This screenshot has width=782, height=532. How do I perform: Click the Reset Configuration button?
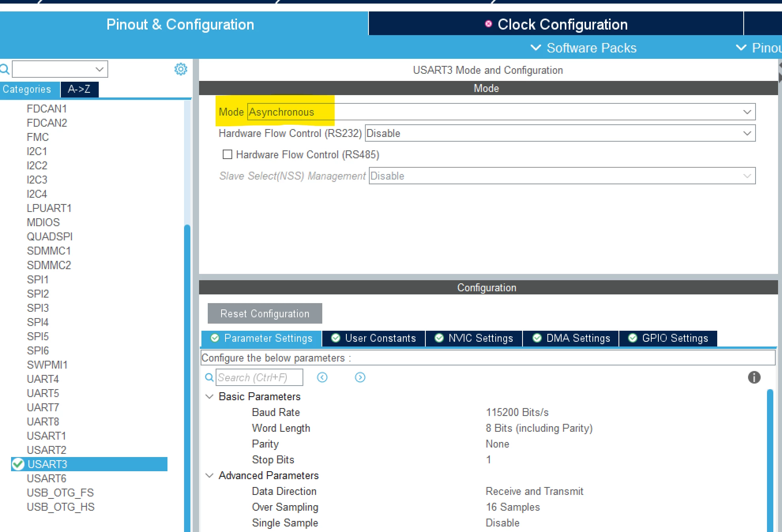coord(265,313)
